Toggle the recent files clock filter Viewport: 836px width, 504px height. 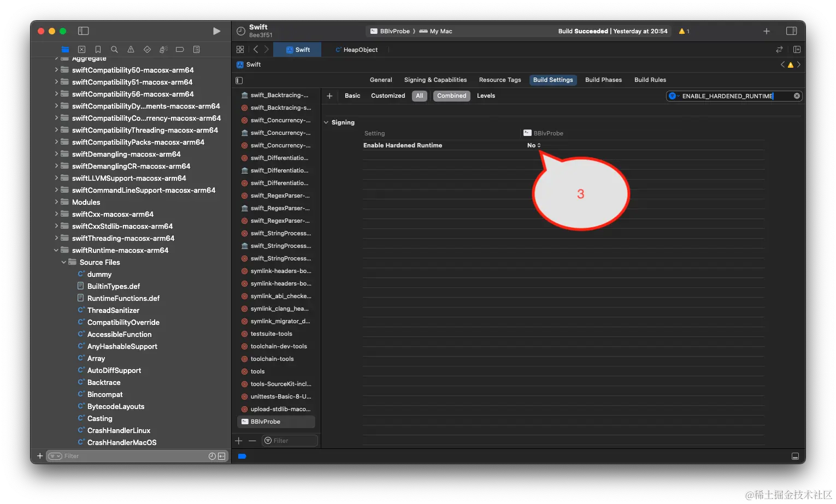click(x=212, y=456)
